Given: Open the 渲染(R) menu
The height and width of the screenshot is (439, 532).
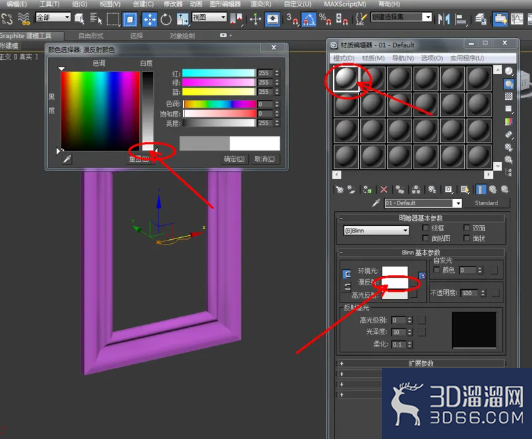Looking at the screenshot, I should (261, 4).
